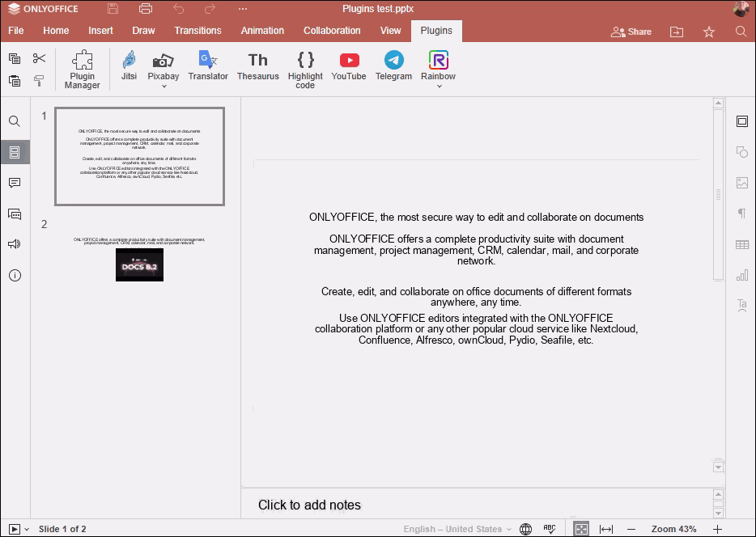Toggle the slides thumbnail panel

click(15, 152)
